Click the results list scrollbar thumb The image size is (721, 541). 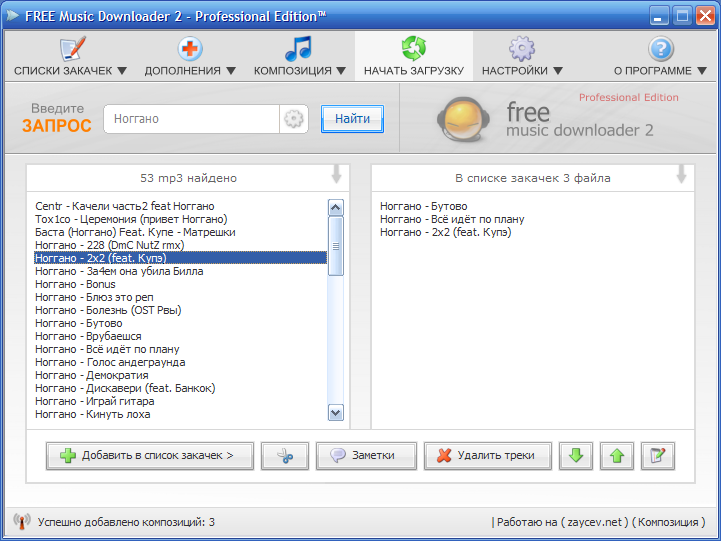point(336,246)
